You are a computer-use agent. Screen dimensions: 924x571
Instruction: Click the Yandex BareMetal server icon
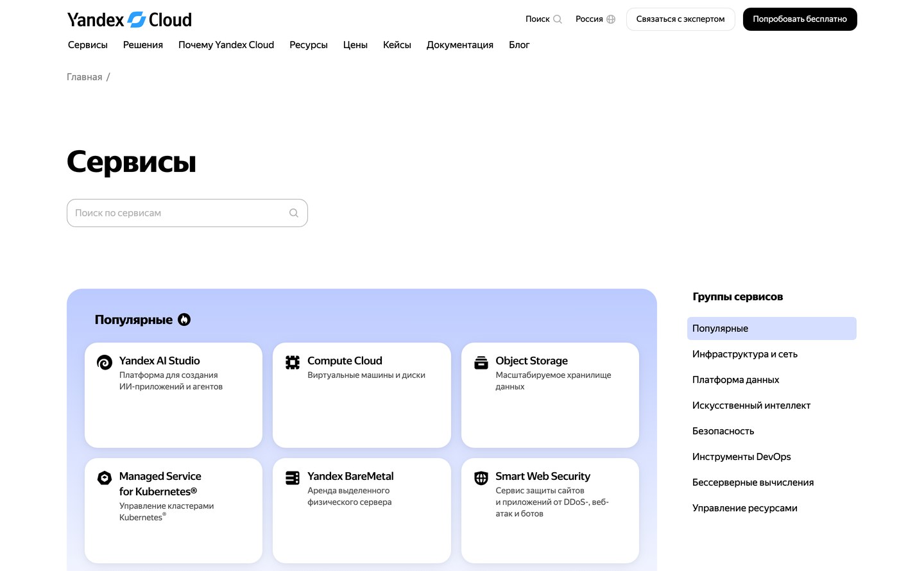tap(293, 478)
